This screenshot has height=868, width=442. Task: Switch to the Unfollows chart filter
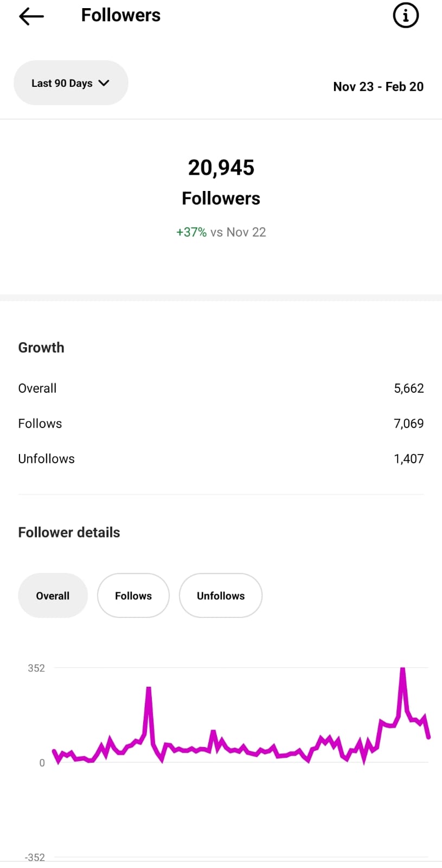221,596
